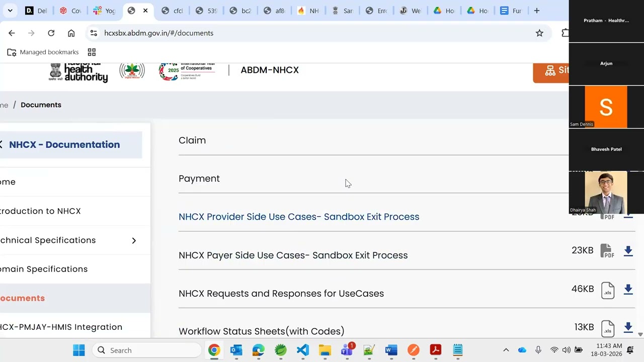Open a new browser tab
The width and height of the screenshot is (644, 362).
tap(536, 11)
